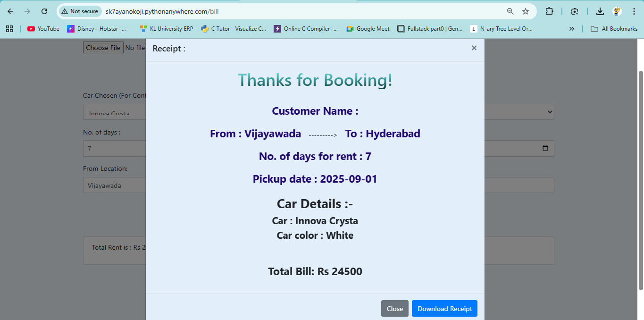Open the car selection dropdown arrow
644x320 pixels.
click(549, 112)
